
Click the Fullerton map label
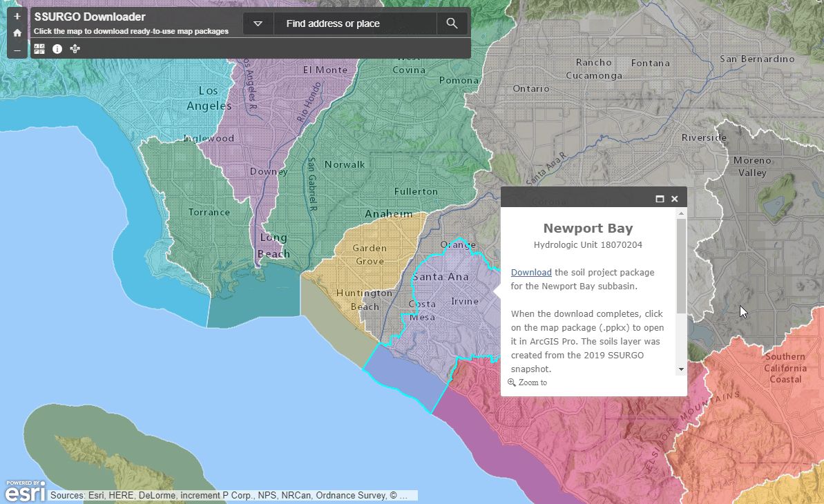point(416,192)
